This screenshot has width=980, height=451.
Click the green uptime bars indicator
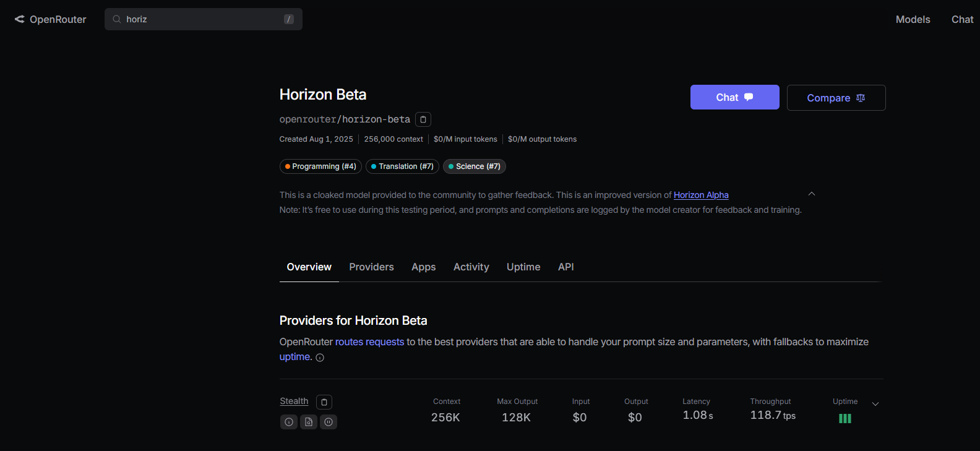click(845, 419)
